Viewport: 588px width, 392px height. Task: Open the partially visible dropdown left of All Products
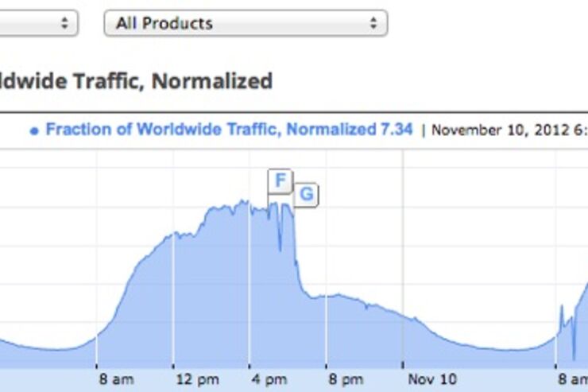pyautogui.click(x=39, y=23)
